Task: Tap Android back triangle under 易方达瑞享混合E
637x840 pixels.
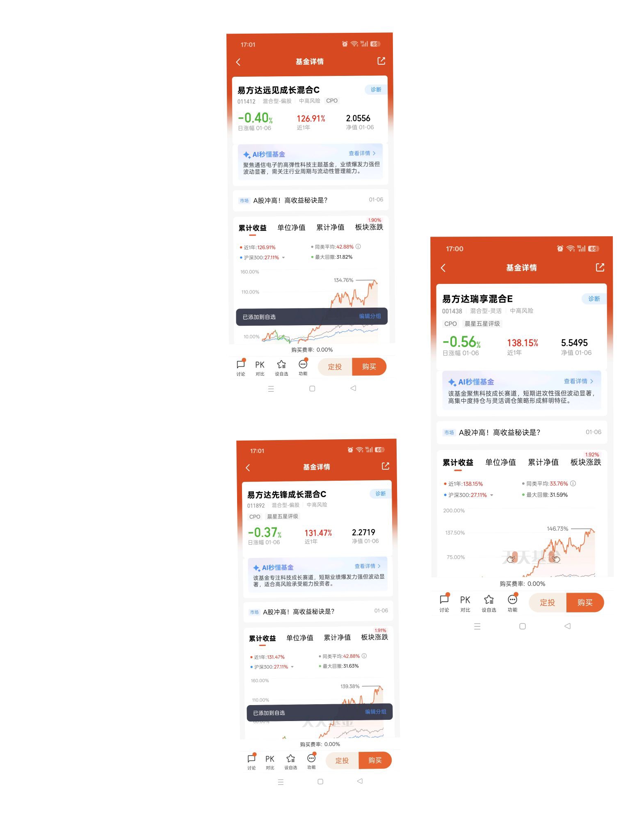Action: click(x=568, y=626)
